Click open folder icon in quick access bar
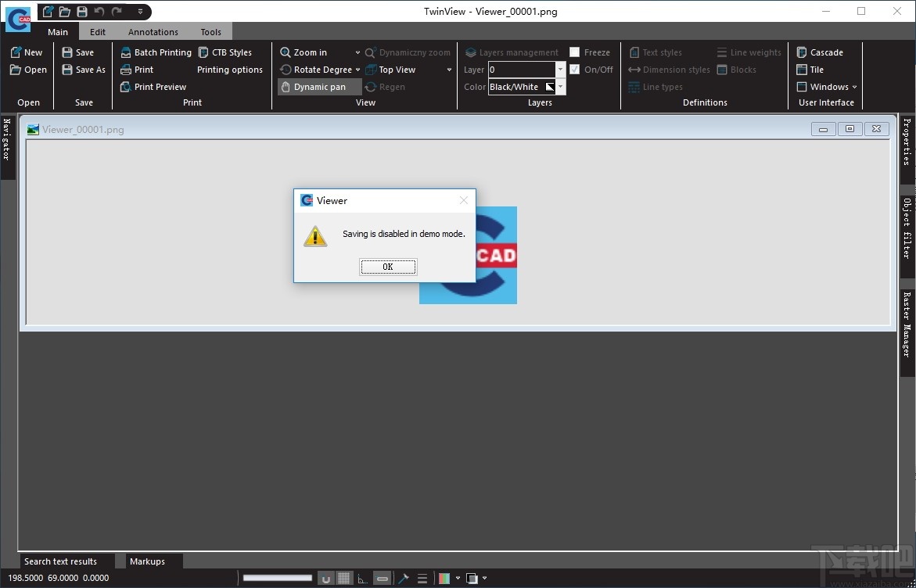Viewport: 916px width, 588px height. click(x=65, y=11)
